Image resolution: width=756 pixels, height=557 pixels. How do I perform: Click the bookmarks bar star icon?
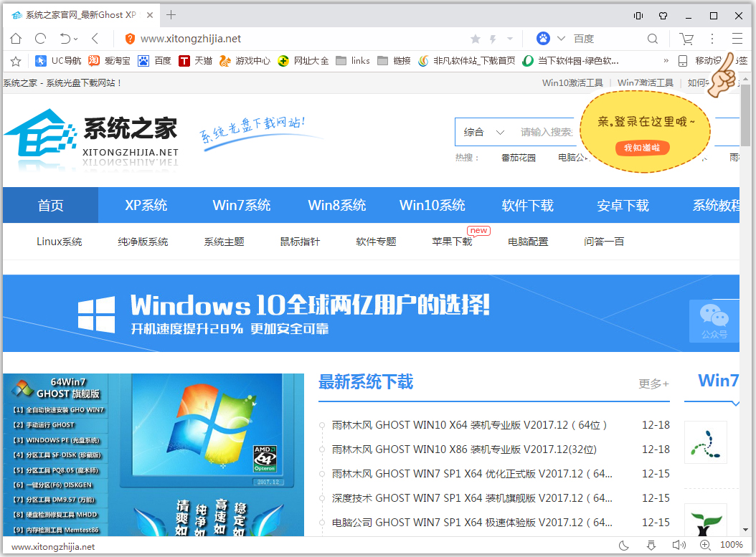16,61
